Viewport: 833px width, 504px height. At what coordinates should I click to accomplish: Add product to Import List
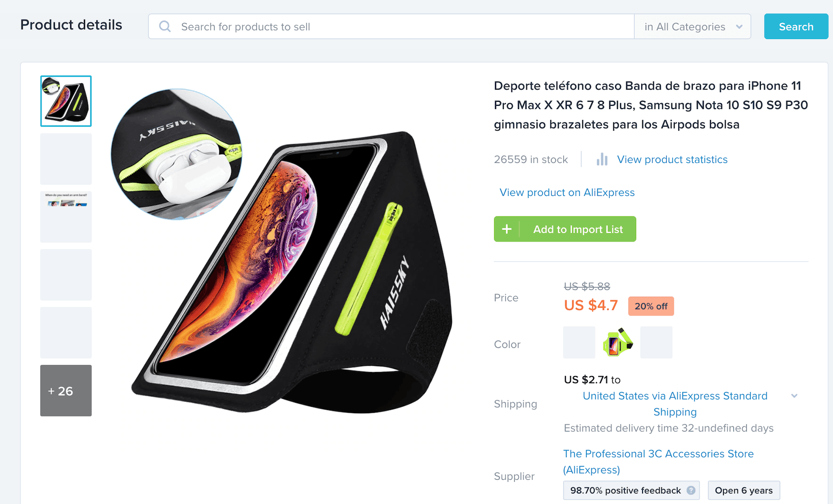tap(565, 229)
